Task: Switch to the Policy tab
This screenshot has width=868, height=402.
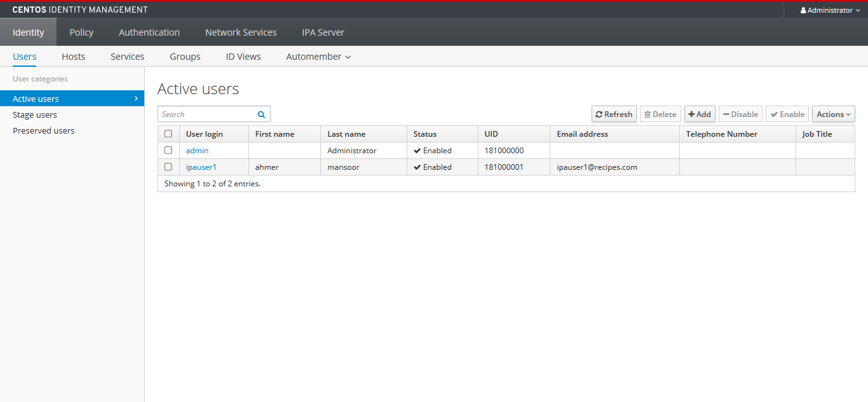Action: click(81, 32)
